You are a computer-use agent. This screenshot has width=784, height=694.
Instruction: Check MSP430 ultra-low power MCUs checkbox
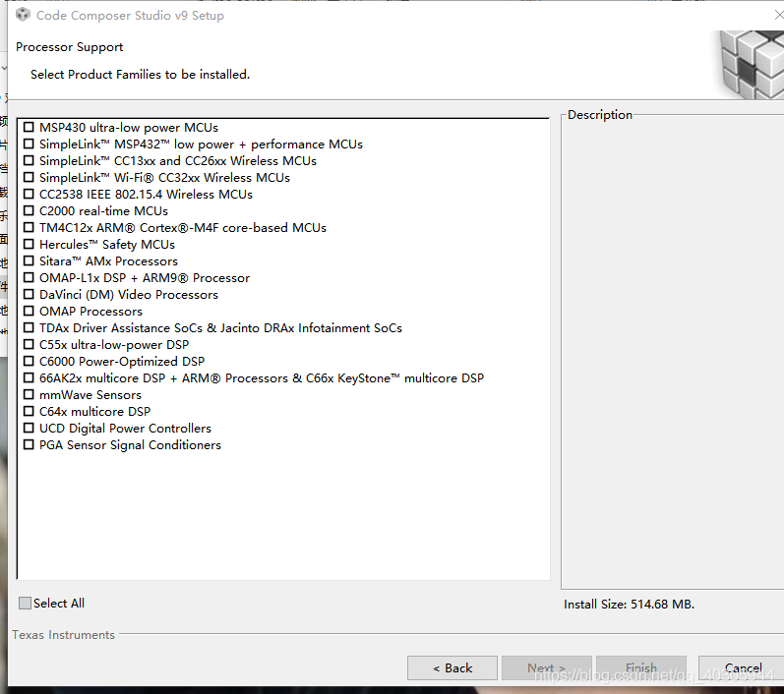[x=29, y=128]
